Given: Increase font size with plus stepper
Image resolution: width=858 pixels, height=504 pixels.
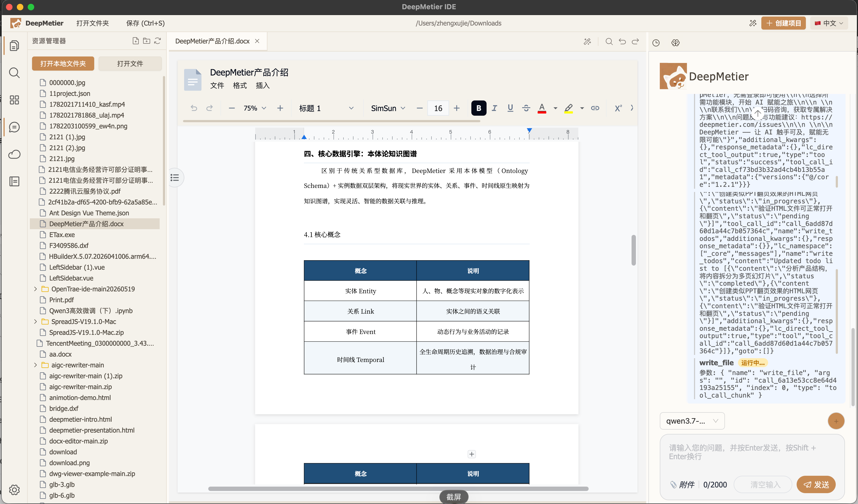Looking at the screenshot, I should 457,108.
